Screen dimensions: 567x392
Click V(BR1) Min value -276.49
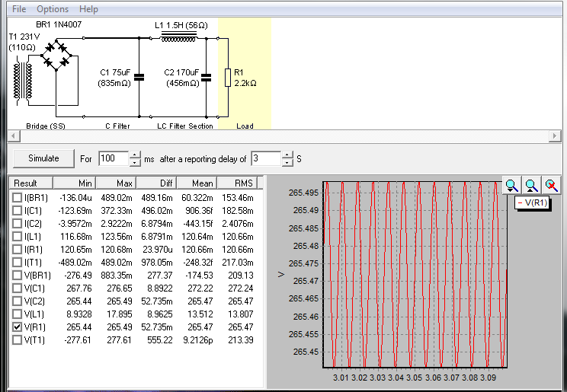[78, 276]
